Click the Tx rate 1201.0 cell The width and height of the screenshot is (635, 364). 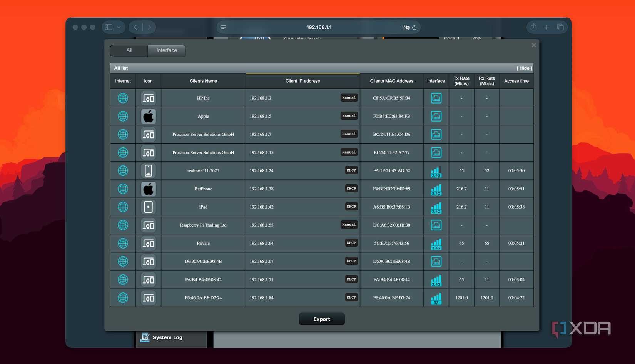click(x=461, y=298)
